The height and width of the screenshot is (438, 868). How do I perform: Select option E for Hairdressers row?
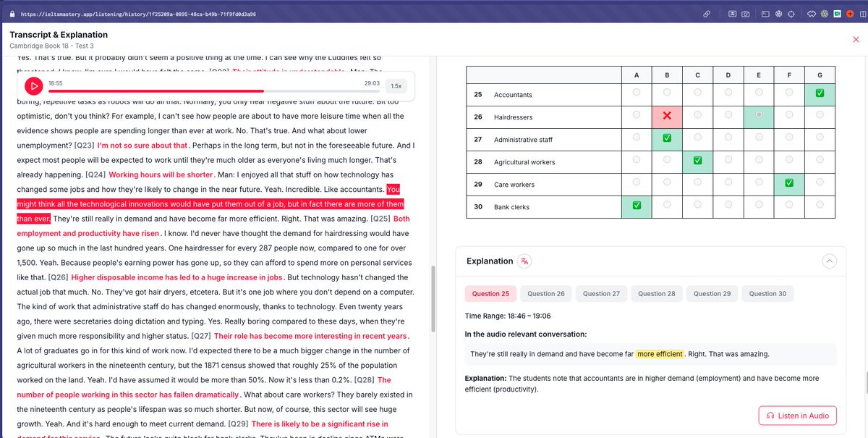[x=759, y=115]
